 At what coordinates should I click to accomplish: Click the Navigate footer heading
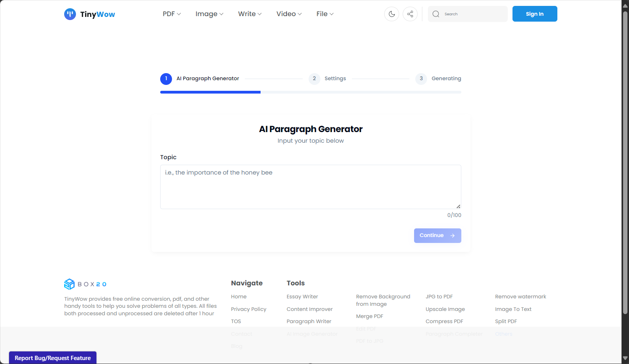[247, 283]
